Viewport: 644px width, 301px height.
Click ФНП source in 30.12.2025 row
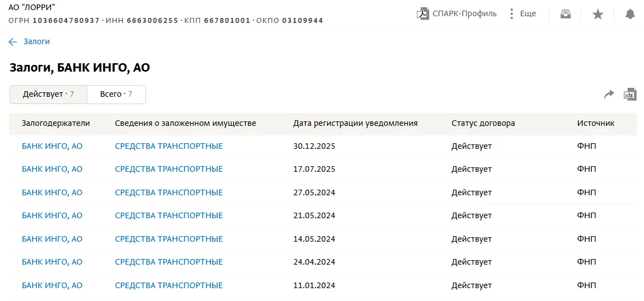[x=586, y=146]
